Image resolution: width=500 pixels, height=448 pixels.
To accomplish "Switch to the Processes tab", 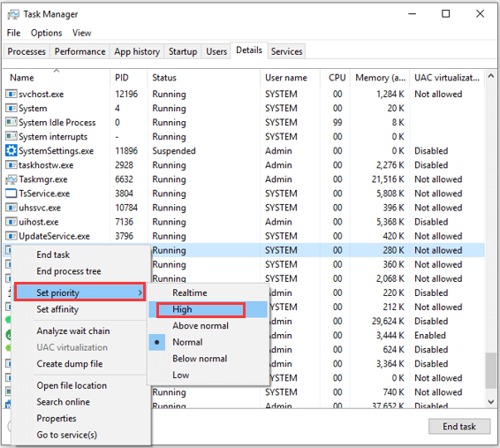I will [27, 51].
